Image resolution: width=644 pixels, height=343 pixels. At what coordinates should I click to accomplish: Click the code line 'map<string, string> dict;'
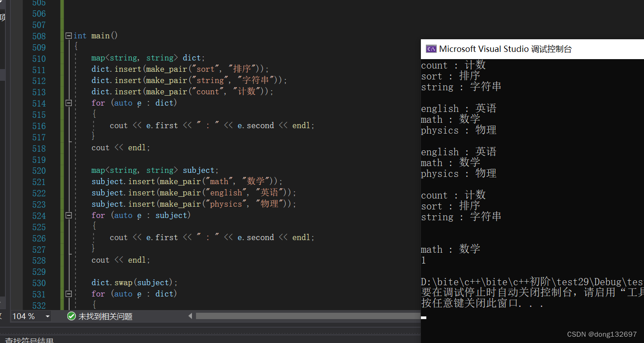click(x=148, y=58)
